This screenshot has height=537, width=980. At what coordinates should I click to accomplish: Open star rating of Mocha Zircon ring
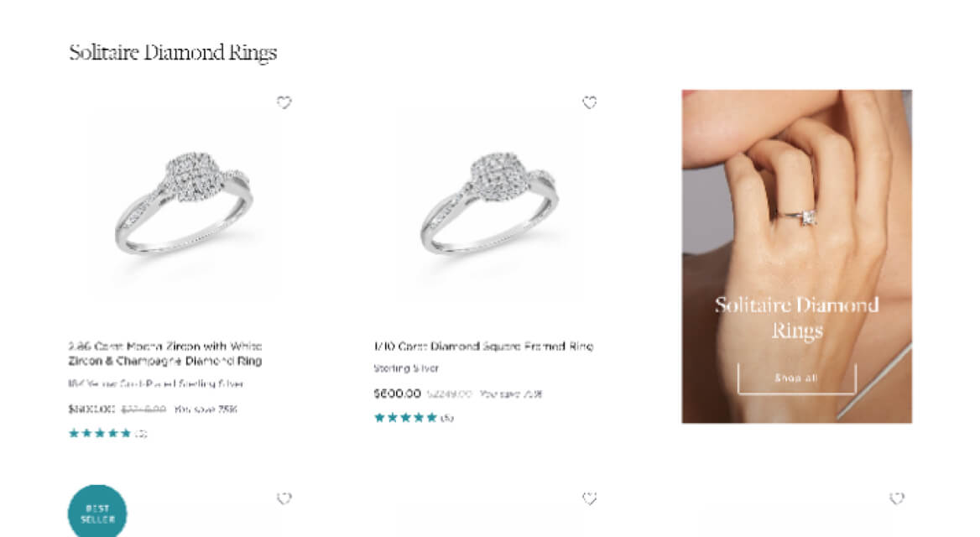[100, 433]
